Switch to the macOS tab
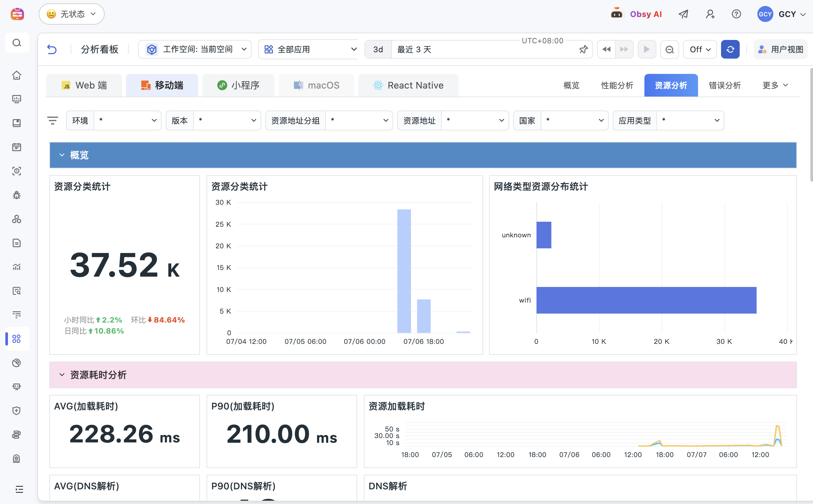Image resolution: width=813 pixels, height=504 pixels. coord(316,85)
